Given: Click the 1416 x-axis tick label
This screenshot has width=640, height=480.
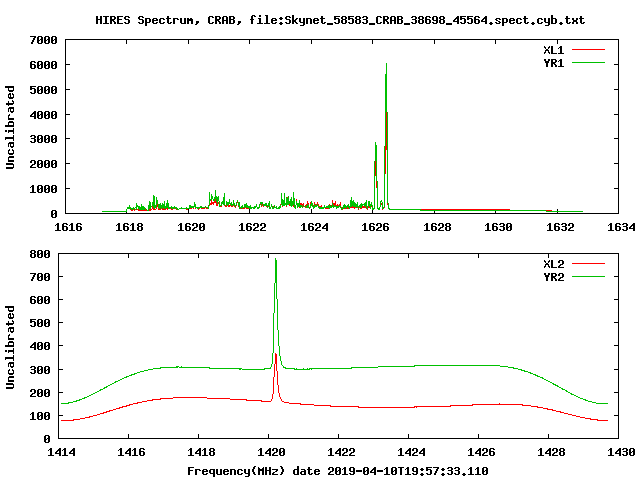Looking at the screenshot, I should 131,452.
